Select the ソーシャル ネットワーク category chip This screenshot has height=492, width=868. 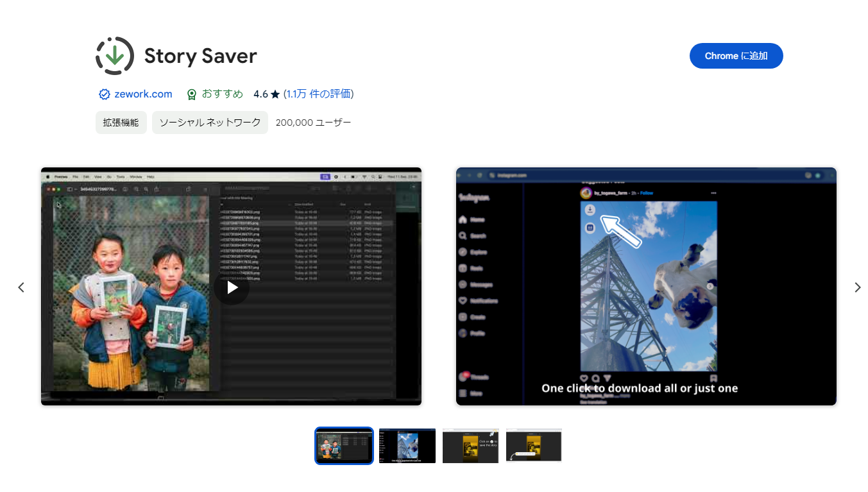[210, 123]
